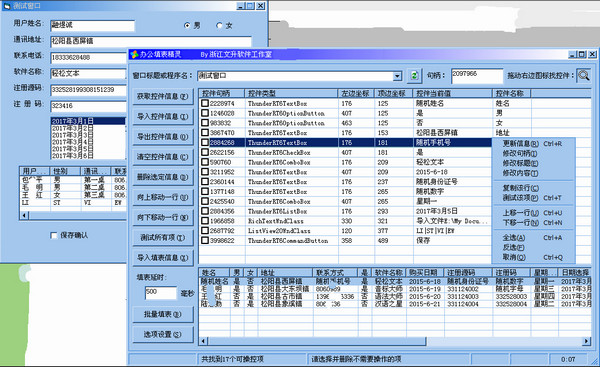Image resolution: width=600 pixels, height=367 pixels.
Task: Click 导入填表信息 button
Action: 163,258
